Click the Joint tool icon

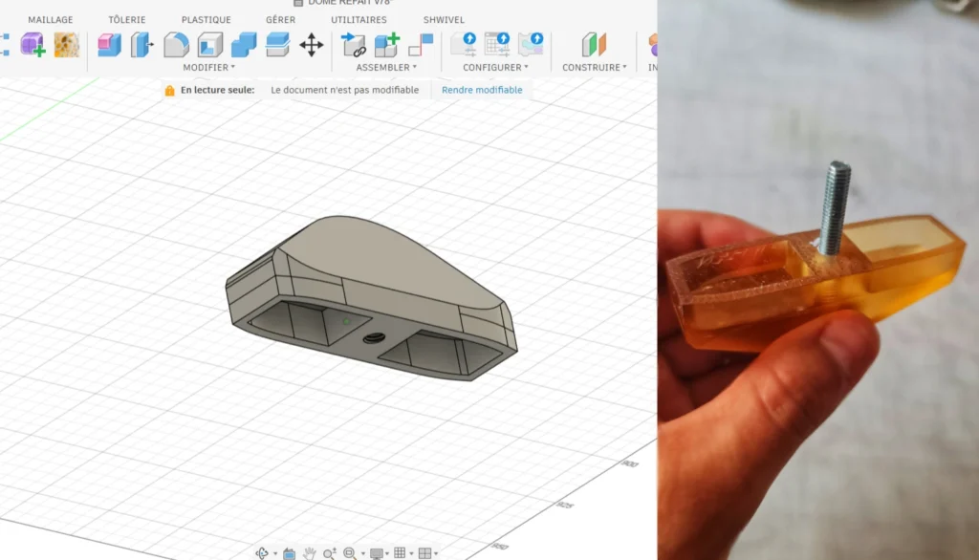pyautogui.click(x=421, y=45)
